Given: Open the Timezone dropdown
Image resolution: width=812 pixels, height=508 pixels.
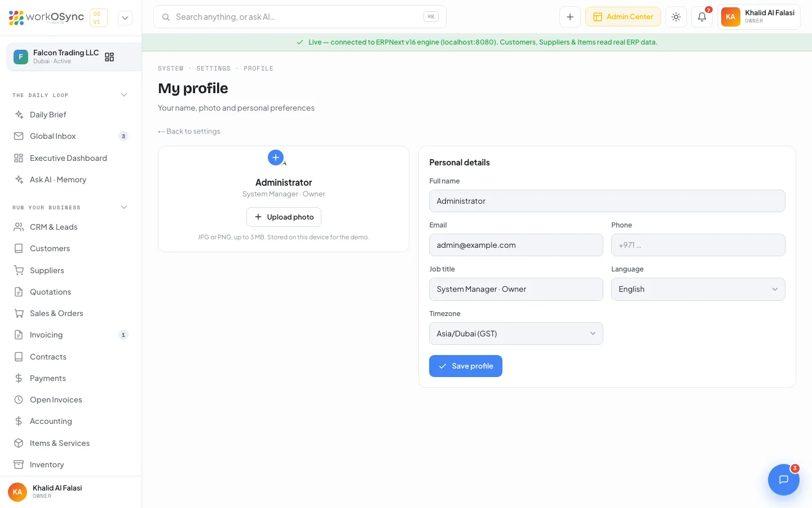Looking at the screenshot, I should [516, 334].
